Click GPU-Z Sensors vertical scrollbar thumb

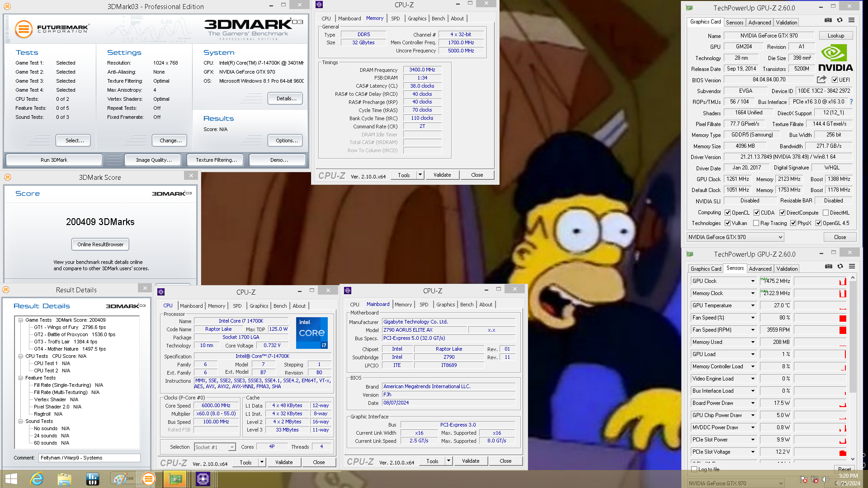click(853, 336)
